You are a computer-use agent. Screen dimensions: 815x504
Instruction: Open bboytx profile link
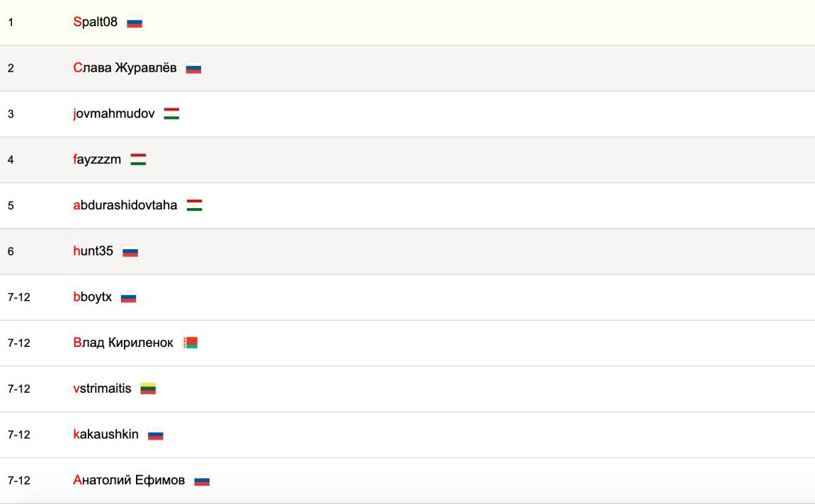coord(93,297)
